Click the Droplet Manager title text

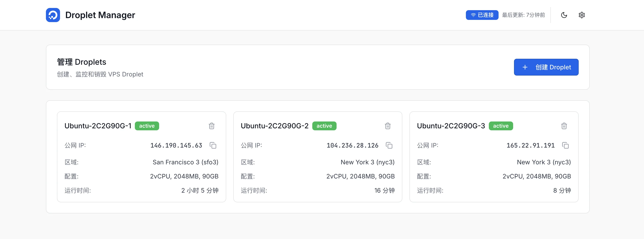click(x=100, y=15)
